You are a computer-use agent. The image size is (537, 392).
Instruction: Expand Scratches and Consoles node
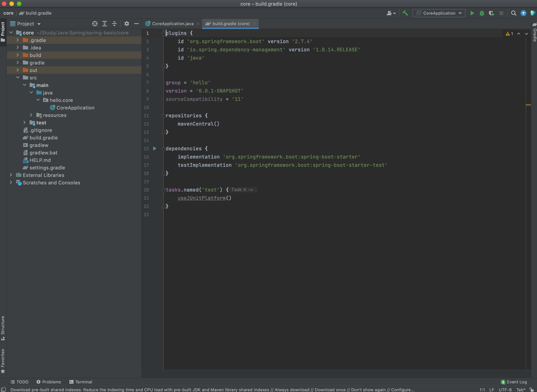11,183
